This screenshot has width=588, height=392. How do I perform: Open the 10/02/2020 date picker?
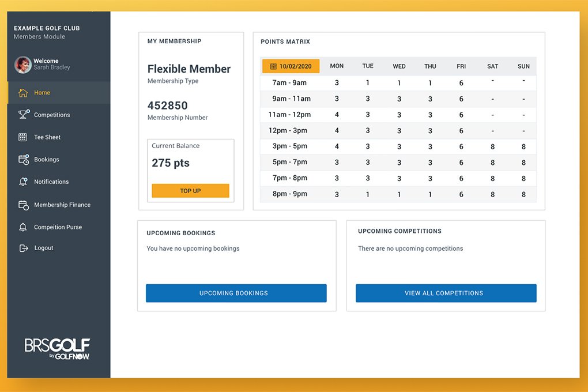click(x=291, y=66)
